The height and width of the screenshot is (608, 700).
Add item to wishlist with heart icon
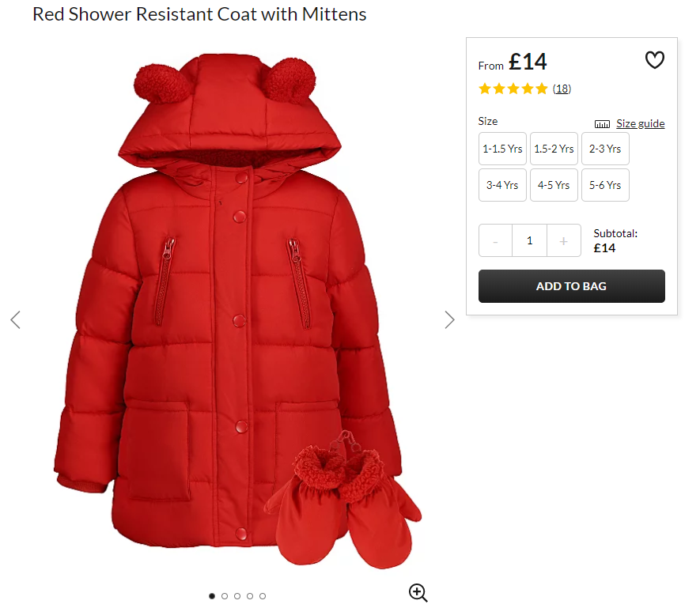point(654,60)
